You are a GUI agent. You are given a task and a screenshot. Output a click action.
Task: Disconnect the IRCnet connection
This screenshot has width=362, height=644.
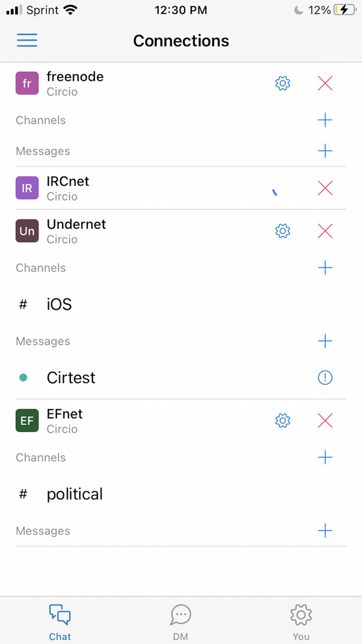325,188
